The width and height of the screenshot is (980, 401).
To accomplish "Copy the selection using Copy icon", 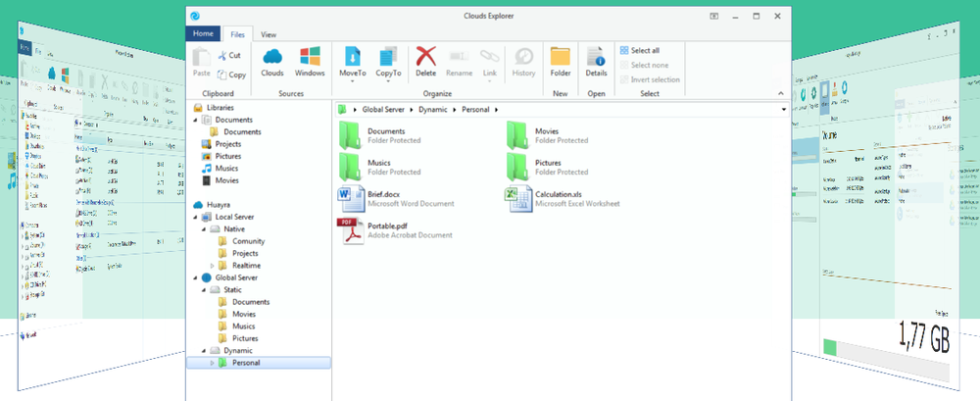I will (x=221, y=75).
